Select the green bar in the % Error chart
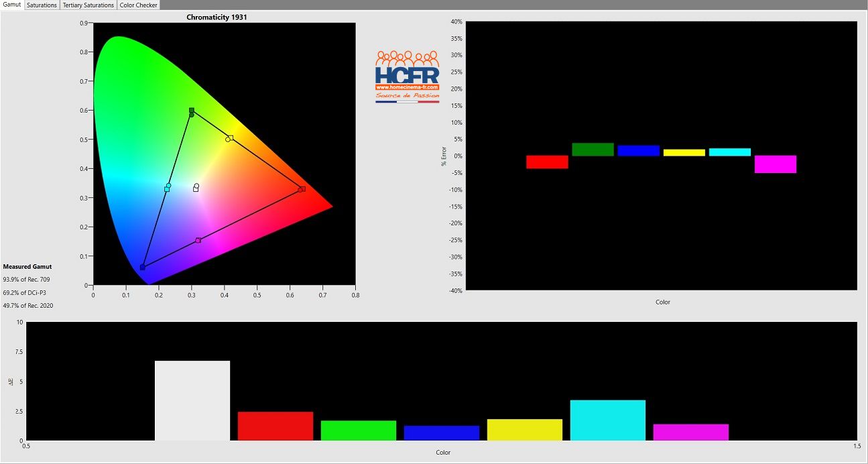The width and height of the screenshot is (868, 464). coord(593,150)
